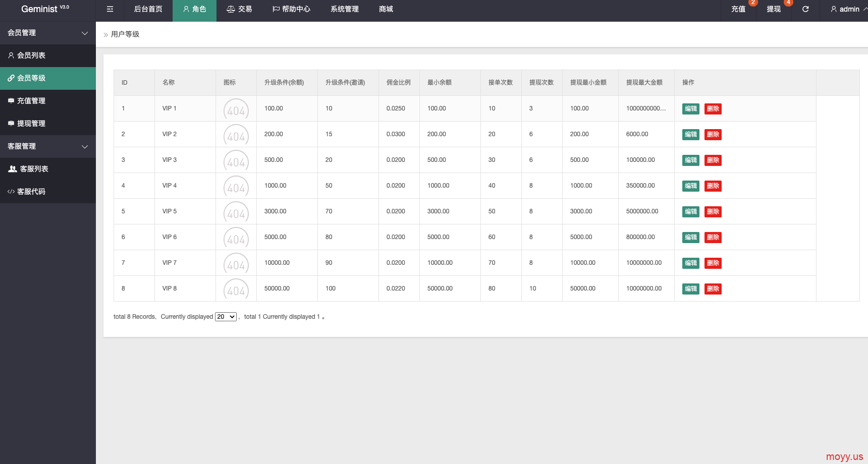The width and height of the screenshot is (868, 464).
Task: Open 充值管理 in sidebar
Action: pos(48,101)
